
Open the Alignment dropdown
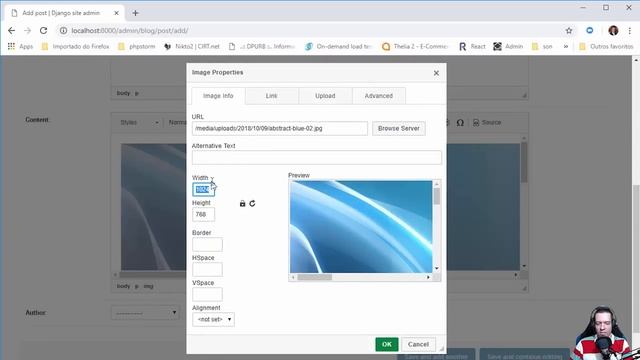[x=213, y=319]
